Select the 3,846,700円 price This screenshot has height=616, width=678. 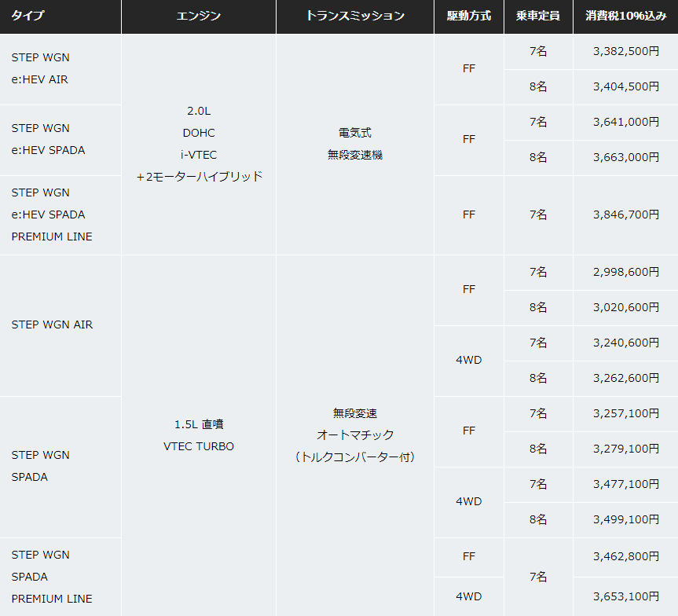[625, 214]
